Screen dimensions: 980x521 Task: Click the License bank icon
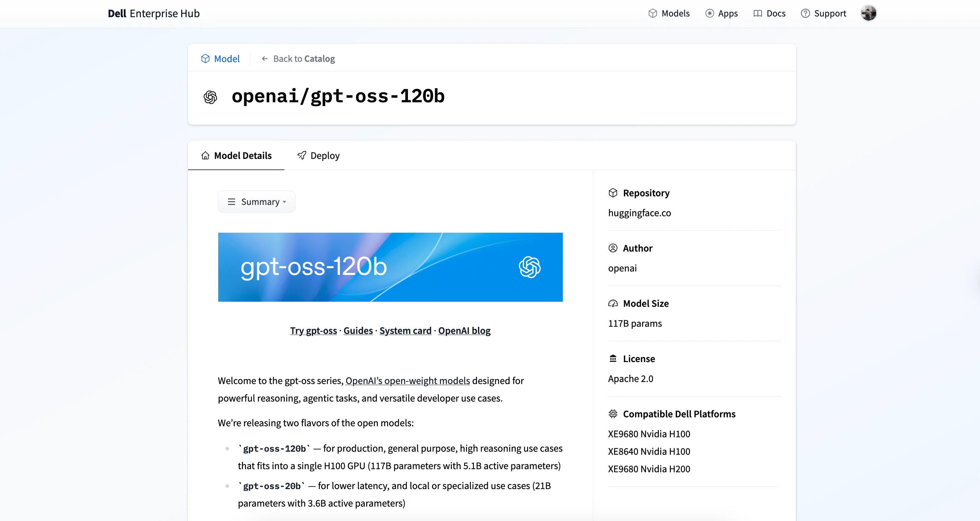(613, 359)
